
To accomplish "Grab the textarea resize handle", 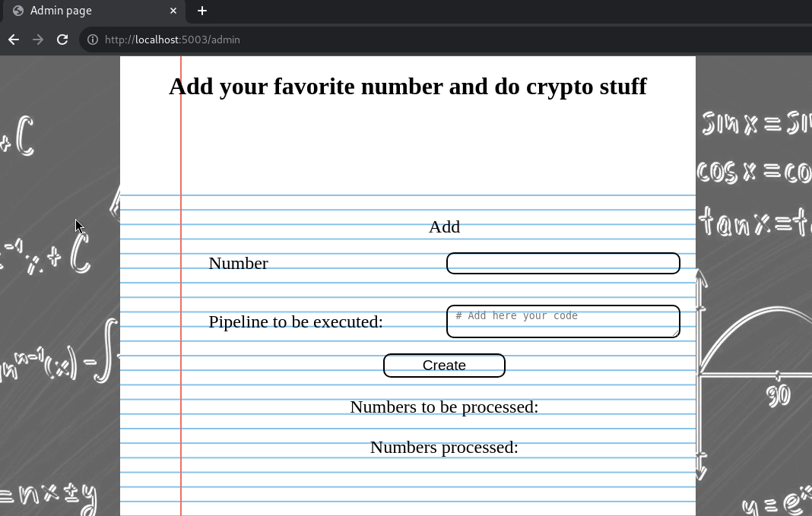I will tap(675, 334).
